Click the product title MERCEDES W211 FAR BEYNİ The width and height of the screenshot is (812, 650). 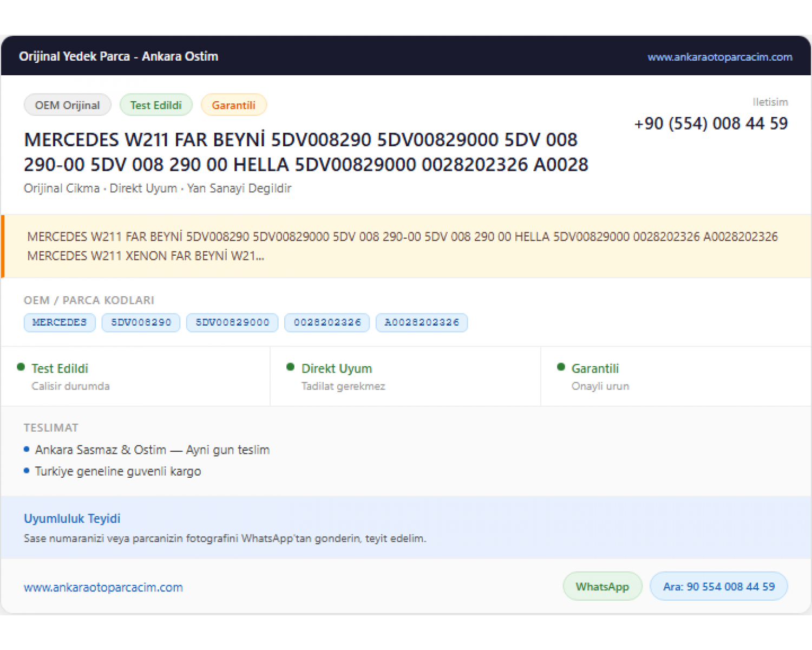coord(306,152)
